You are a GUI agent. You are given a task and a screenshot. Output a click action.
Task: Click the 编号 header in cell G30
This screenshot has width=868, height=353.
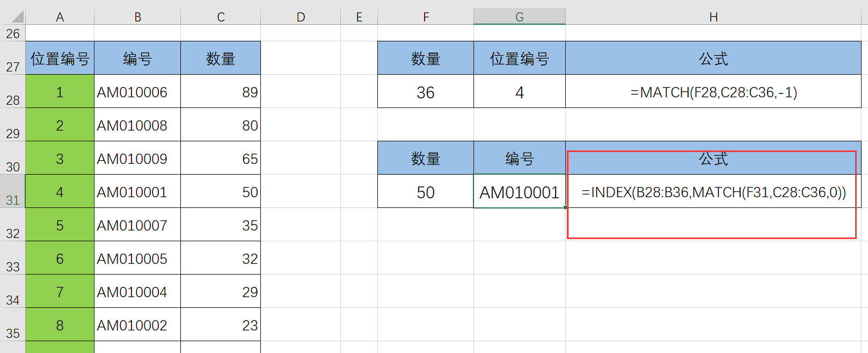click(520, 158)
